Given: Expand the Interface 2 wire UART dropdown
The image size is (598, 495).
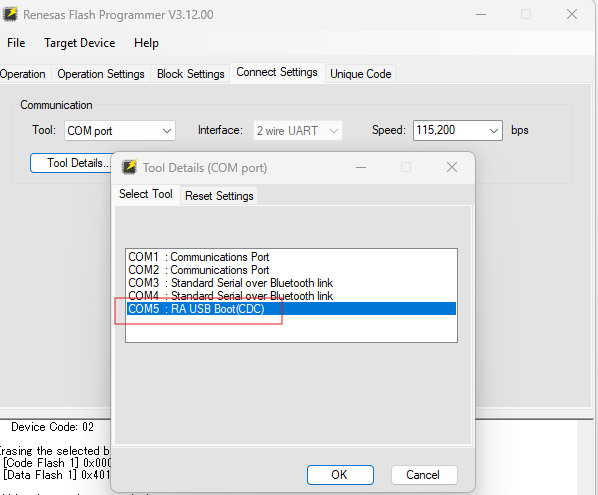Looking at the screenshot, I should 297,131.
